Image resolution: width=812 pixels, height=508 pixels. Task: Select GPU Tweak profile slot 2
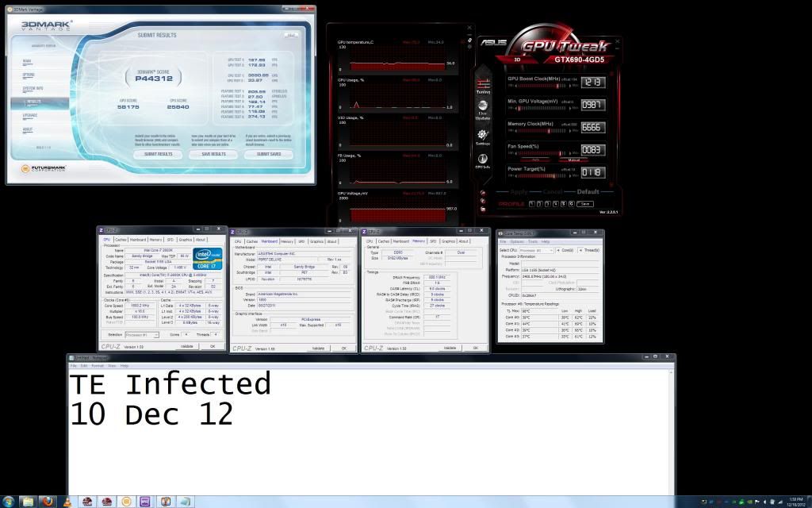(539, 204)
